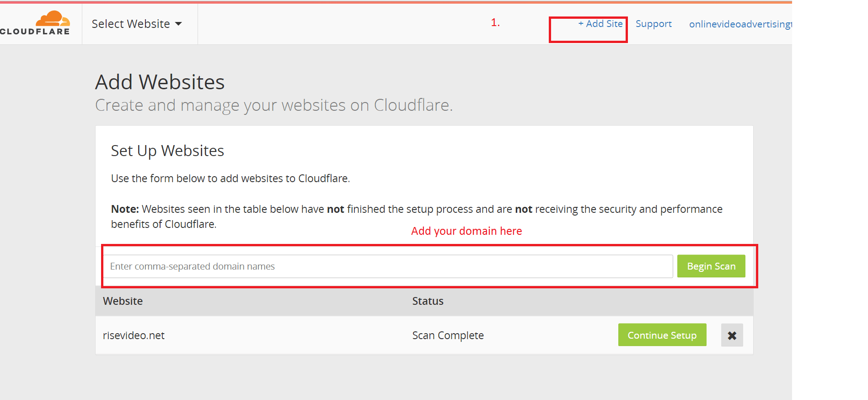
Task: Click the Status column header
Action: [428, 301]
